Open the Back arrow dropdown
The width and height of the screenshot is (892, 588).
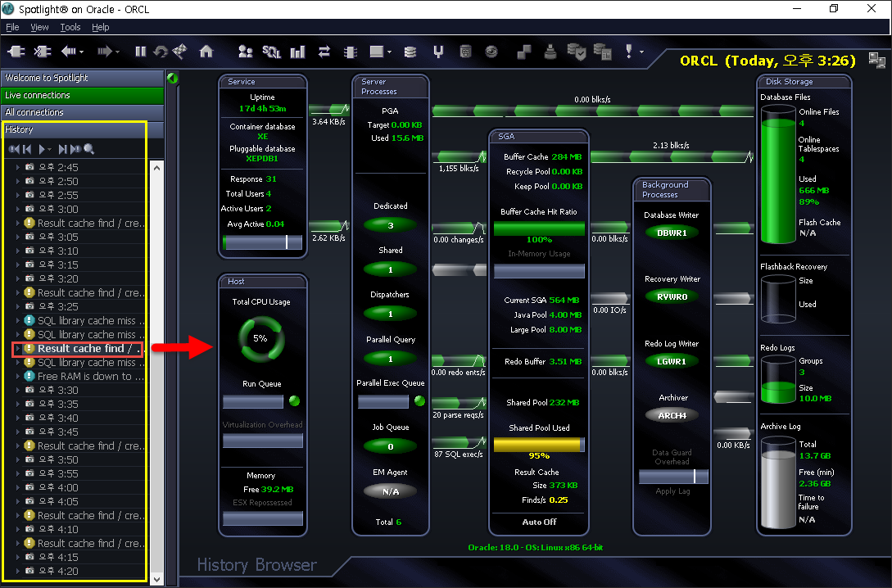[81, 52]
